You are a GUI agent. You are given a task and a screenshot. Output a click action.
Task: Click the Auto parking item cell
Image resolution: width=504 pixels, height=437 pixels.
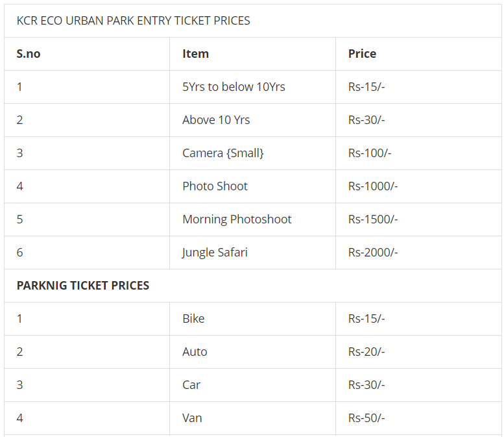pyautogui.click(x=195, y=352)
